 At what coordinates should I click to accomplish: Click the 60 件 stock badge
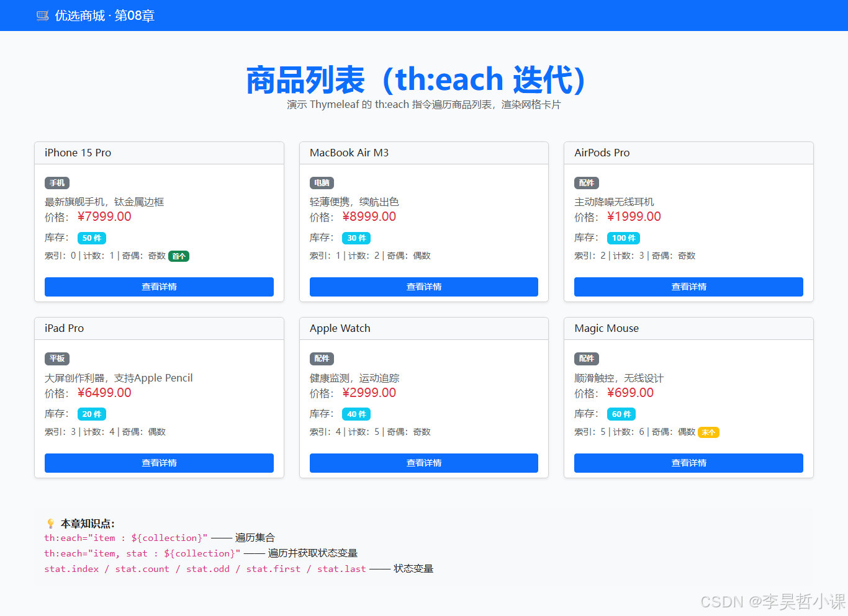tap(621, 414)
